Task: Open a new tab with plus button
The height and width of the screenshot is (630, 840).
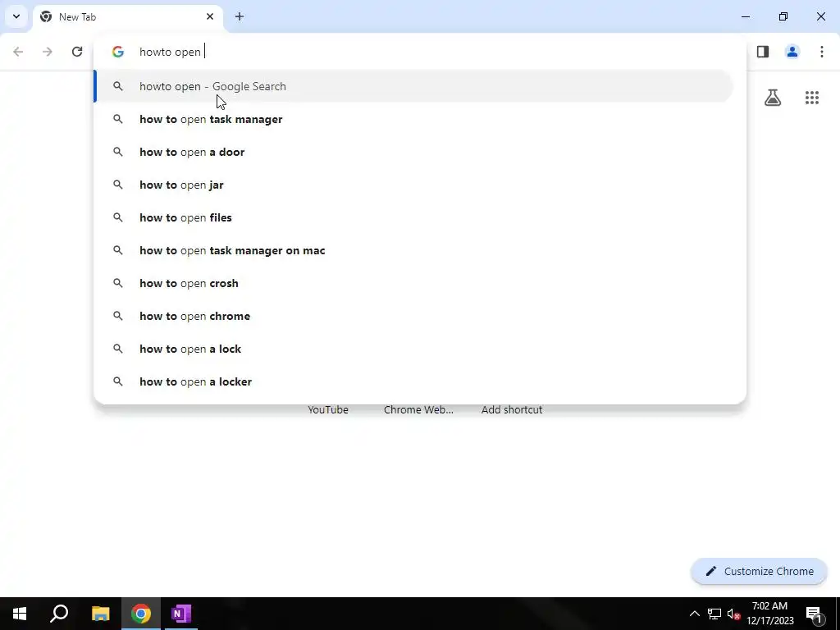Action: coord(240,16)
